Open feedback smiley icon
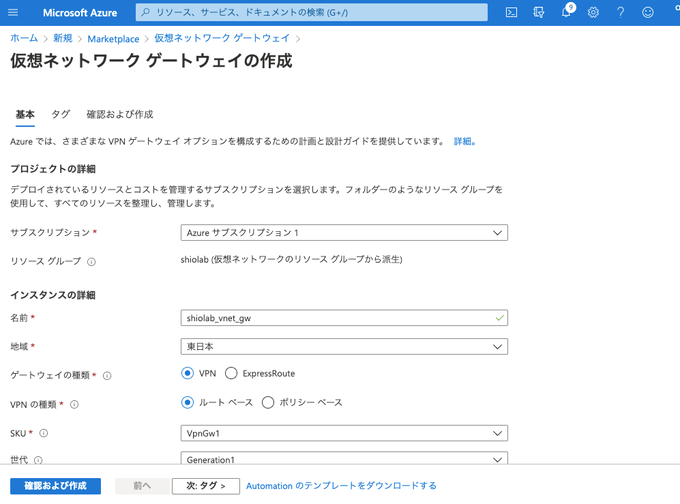 point(648,13)
